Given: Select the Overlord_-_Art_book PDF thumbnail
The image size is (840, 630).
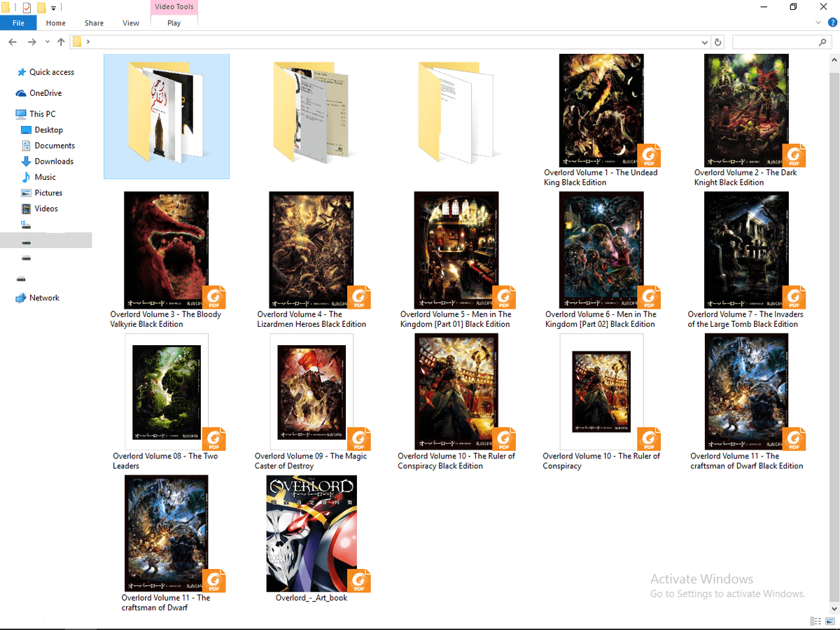Looking at the screenshot, I should pos(311,533).
